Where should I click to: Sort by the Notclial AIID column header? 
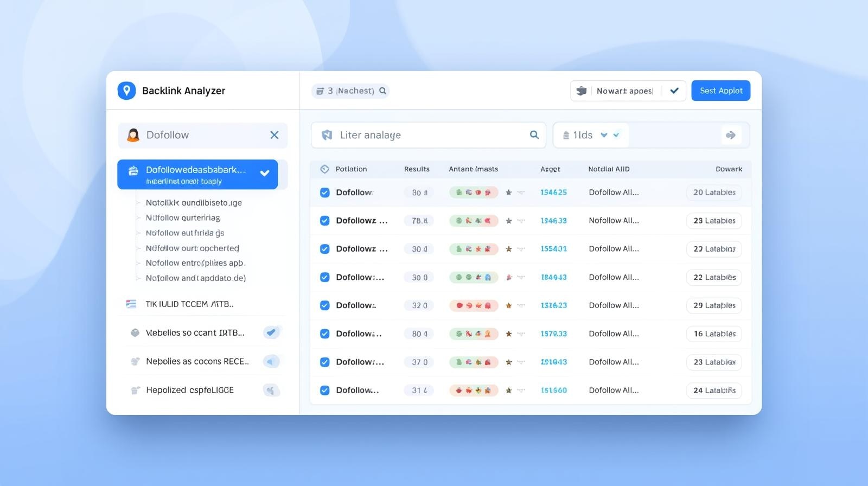tap(609, 169)
